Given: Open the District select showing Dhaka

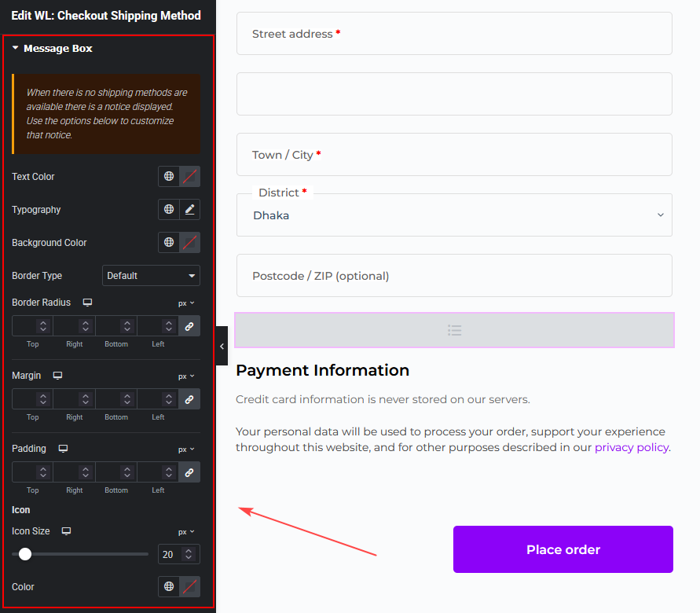Looking at the screenshot, I should 454,215.
